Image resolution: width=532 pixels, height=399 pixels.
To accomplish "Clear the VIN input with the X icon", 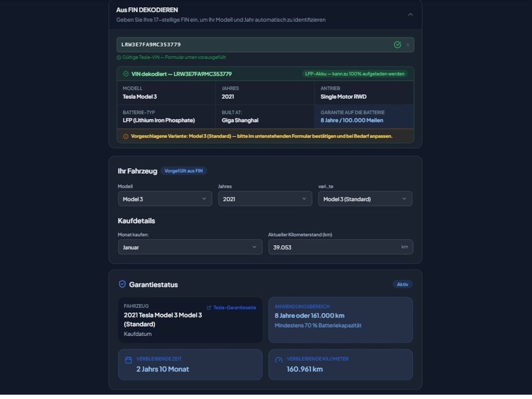I will click(x=408, y=45).
